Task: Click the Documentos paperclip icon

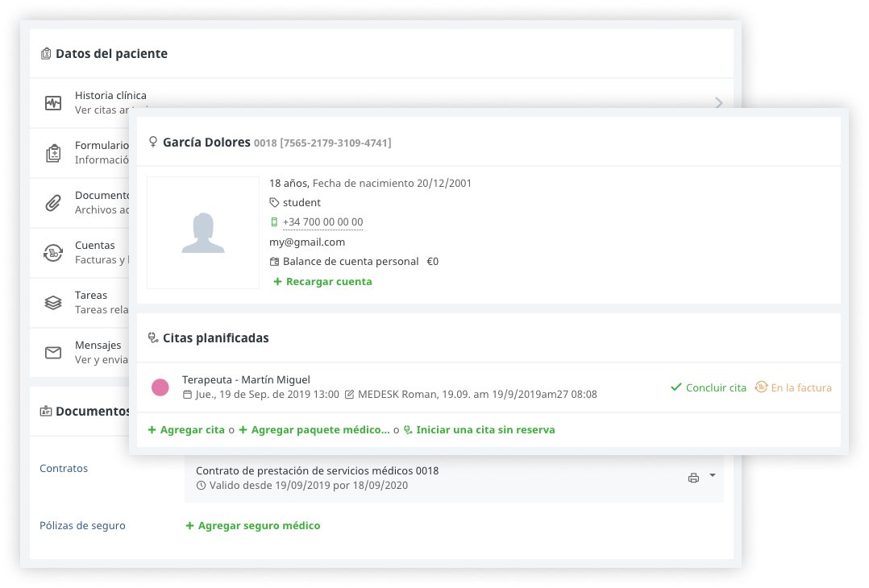Action: click(53, 203)
